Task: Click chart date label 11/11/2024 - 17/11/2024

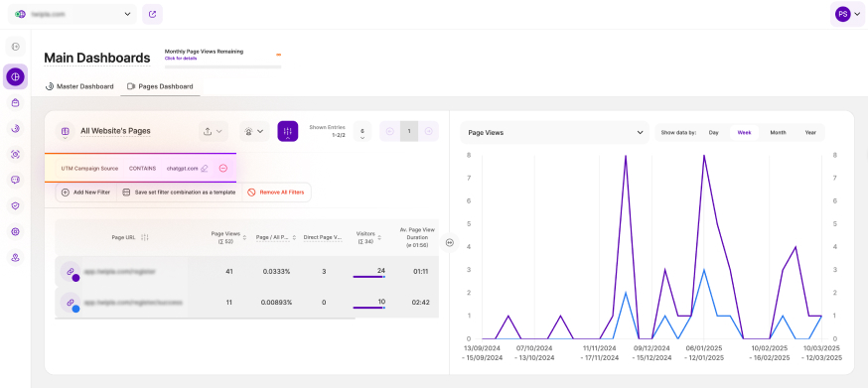Action: 600,353
